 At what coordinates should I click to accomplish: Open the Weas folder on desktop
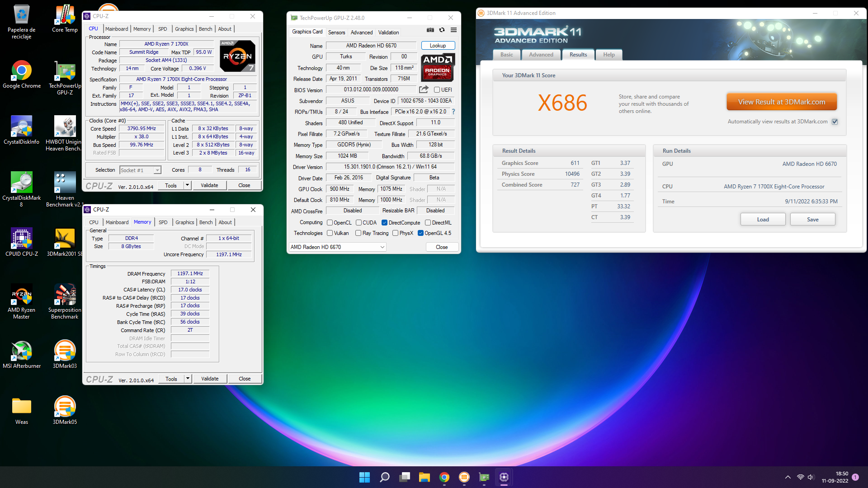click(21, 411)
